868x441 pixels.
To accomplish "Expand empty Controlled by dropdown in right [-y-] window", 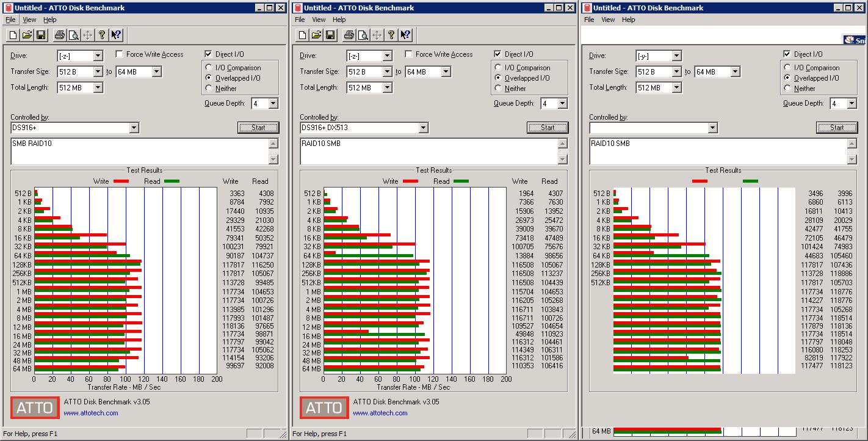I will [713, 128].
